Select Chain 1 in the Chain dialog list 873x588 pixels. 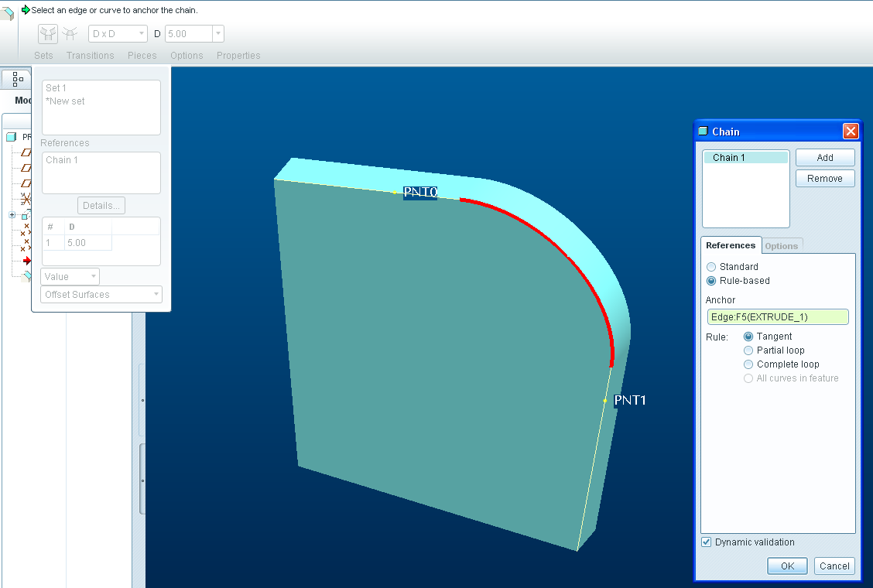[745, 158]
